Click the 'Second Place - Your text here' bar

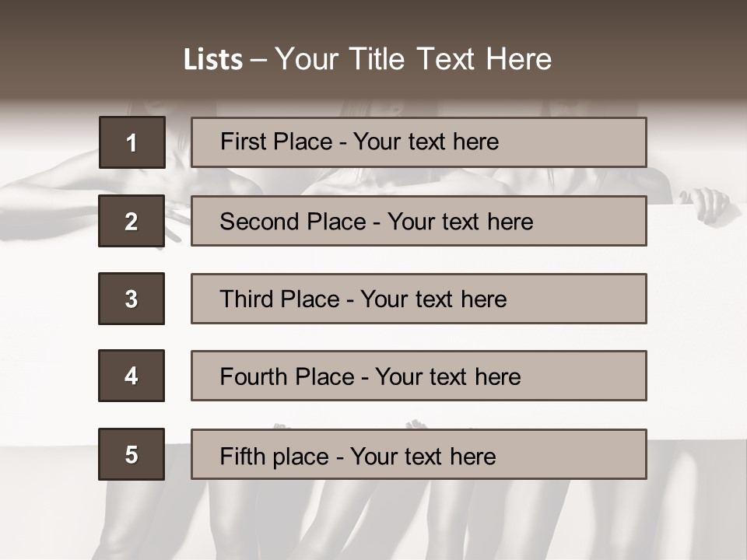click(419, 221)
